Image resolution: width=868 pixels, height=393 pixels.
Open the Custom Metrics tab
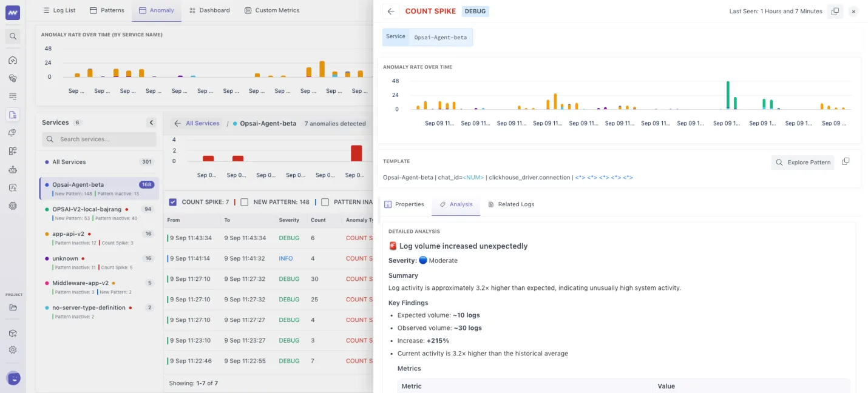(271, 10)
